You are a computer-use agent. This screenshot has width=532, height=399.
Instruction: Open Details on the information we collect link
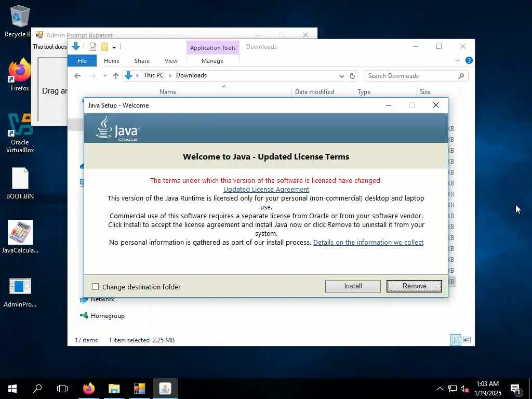[x=368, y=242]
